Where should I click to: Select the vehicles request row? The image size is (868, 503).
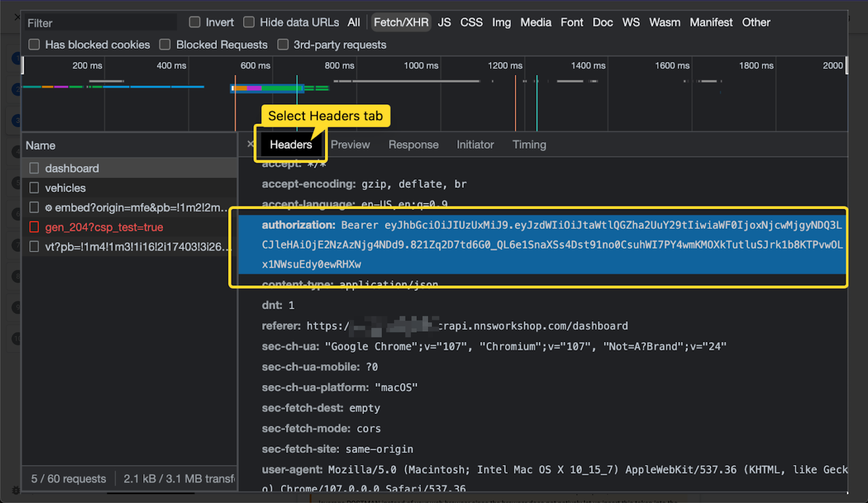(x=130, y=188)
